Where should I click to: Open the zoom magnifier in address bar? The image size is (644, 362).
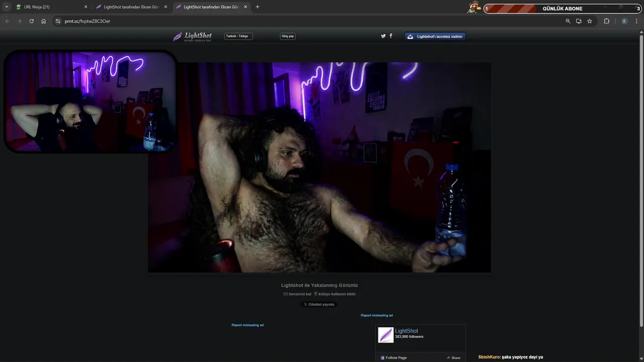coord(568,21)
